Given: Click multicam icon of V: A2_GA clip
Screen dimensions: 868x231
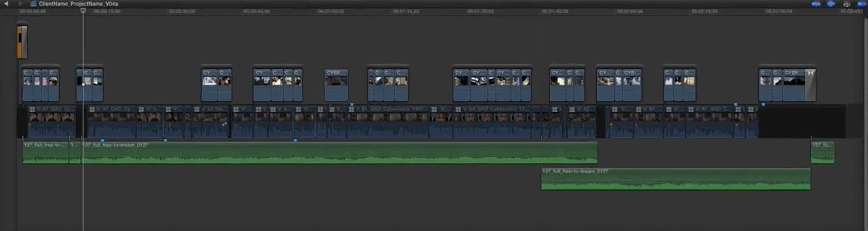Looking at the screenshot, I should tap(197, 109).
